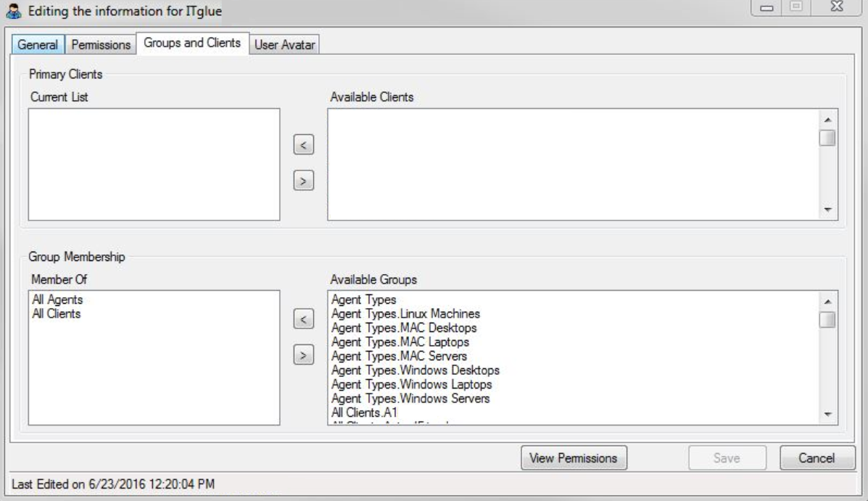Open the User Avatar tab
Viewport: 868px width, 501px height.
(x=285, y=45)
